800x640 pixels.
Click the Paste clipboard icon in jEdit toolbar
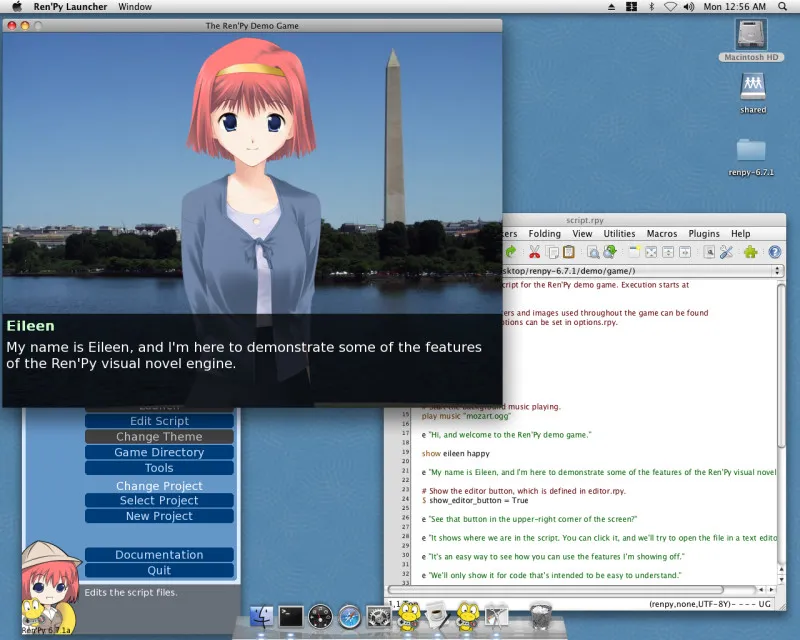(x=569, y=252)
